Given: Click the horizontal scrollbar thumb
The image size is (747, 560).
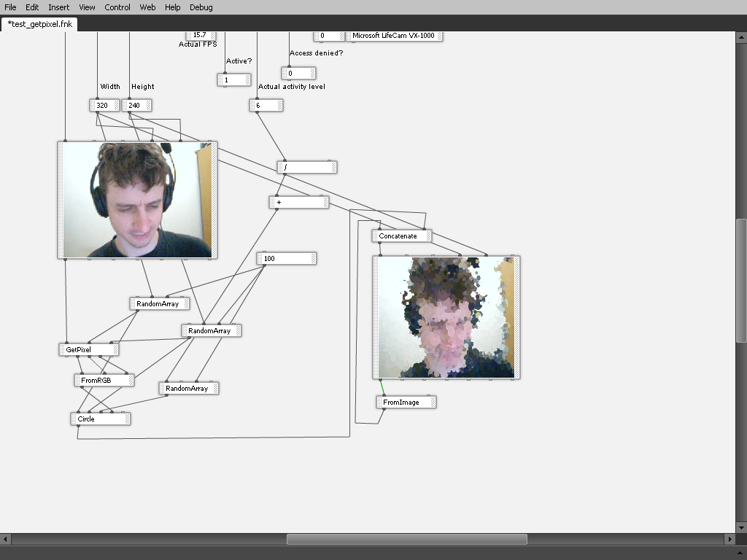Looking at the screenshot, I should 407,539.
